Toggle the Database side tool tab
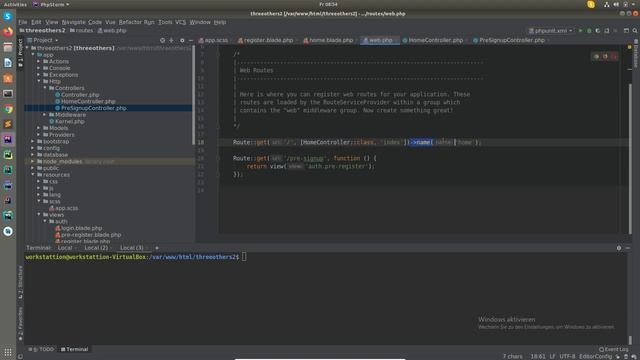The image size is (640, 360). tap(636, 55)
